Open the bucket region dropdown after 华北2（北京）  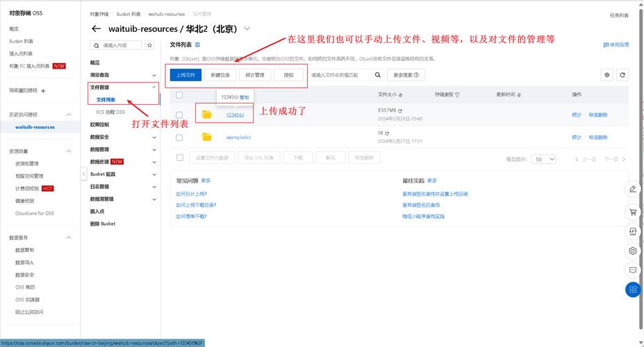pyautogui.click(x=246, y=29)
